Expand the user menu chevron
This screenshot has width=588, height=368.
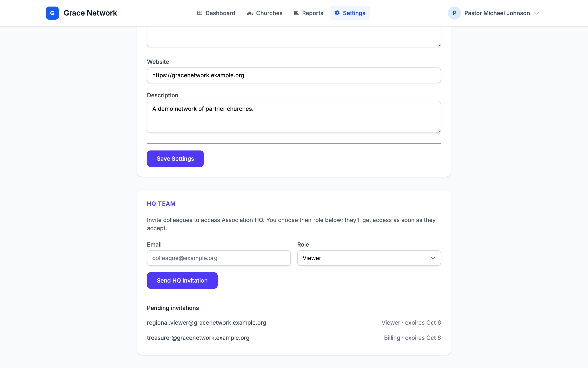point(537,13)
